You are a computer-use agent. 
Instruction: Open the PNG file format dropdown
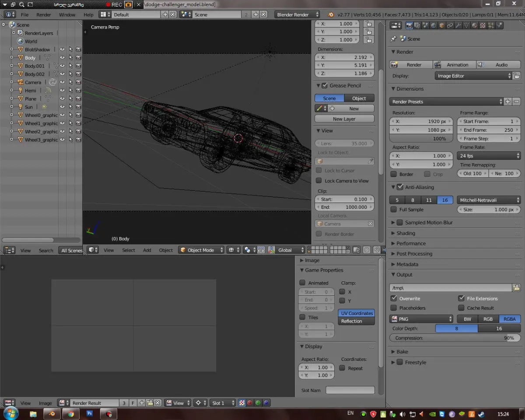(x=421, y=319)
